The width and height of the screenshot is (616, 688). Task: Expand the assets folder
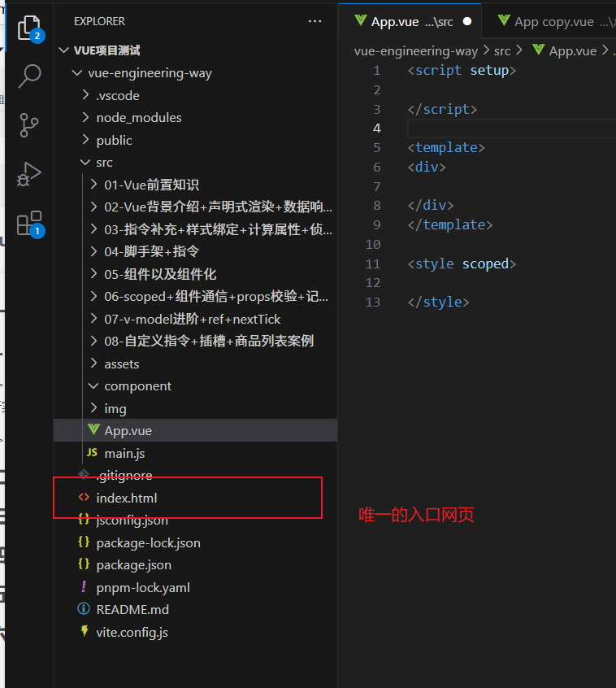[x=93, y=364]
